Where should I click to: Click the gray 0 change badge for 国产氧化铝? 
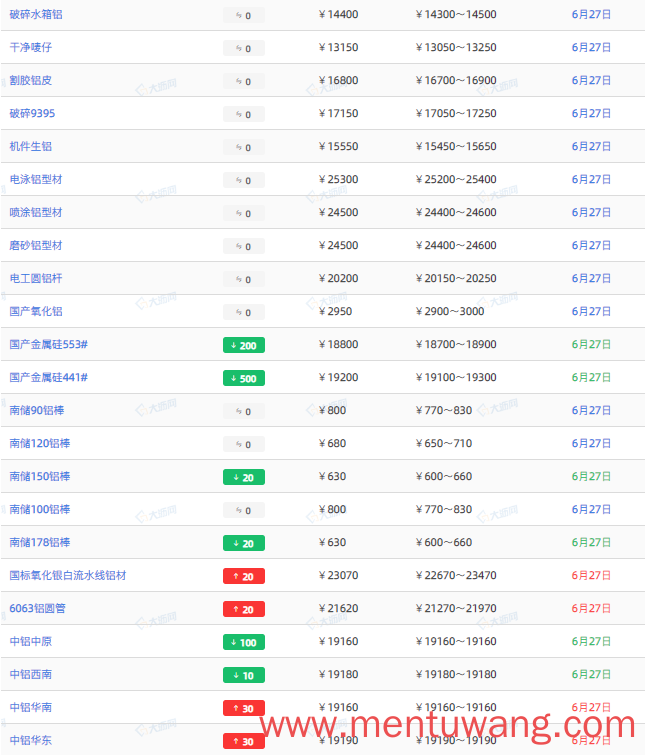(244, 312)
